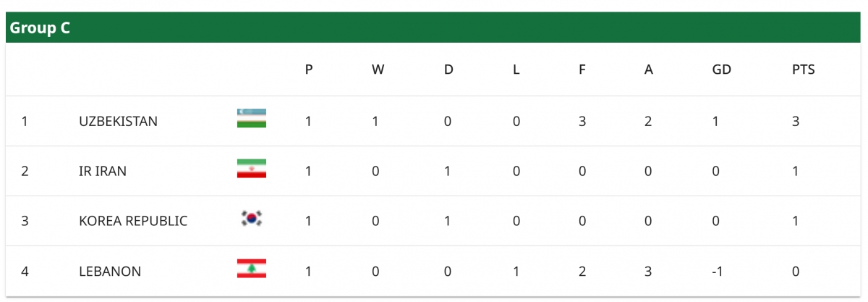Image resolution: width=868 pixels, height=302 pixels.
Task: Click the Uzbekistan flag icon
Action: coord(251,119)
